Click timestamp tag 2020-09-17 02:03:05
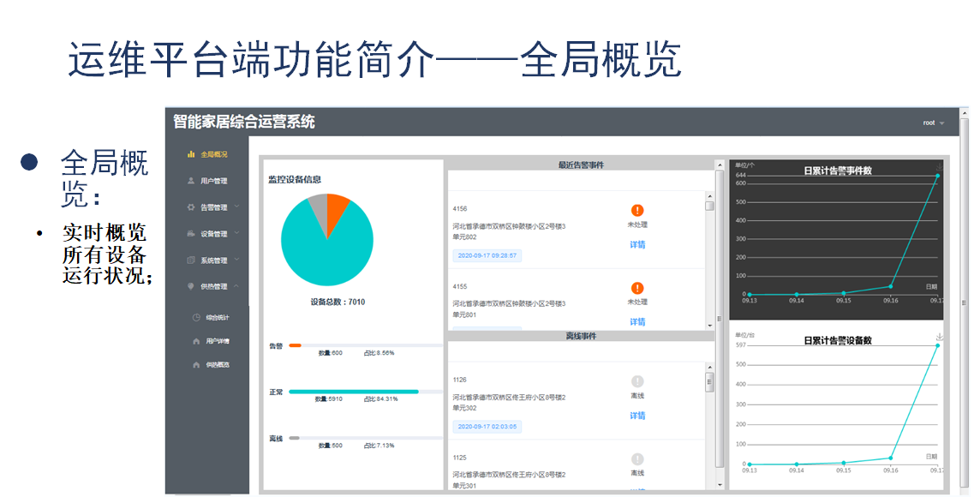980x497 pixels. [487, 427]
